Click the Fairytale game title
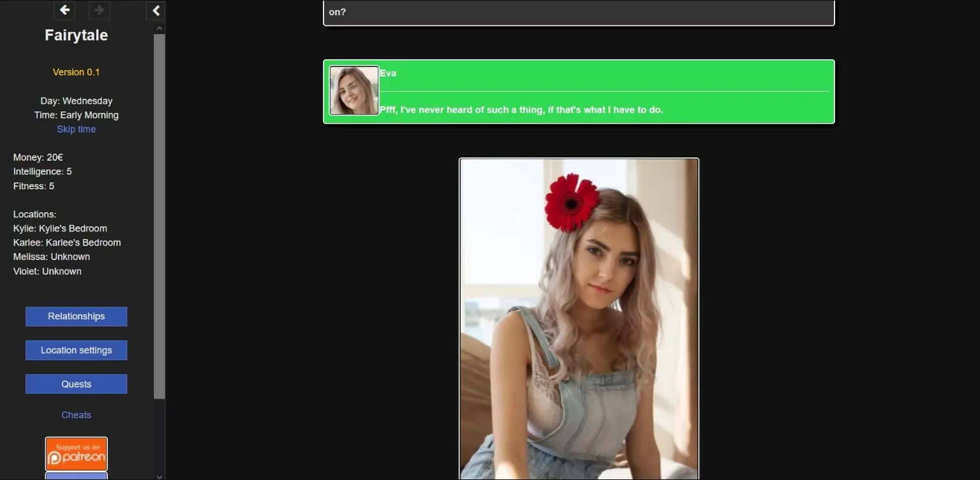The width and height of the screenshot is (980, 480). point(76,35)
